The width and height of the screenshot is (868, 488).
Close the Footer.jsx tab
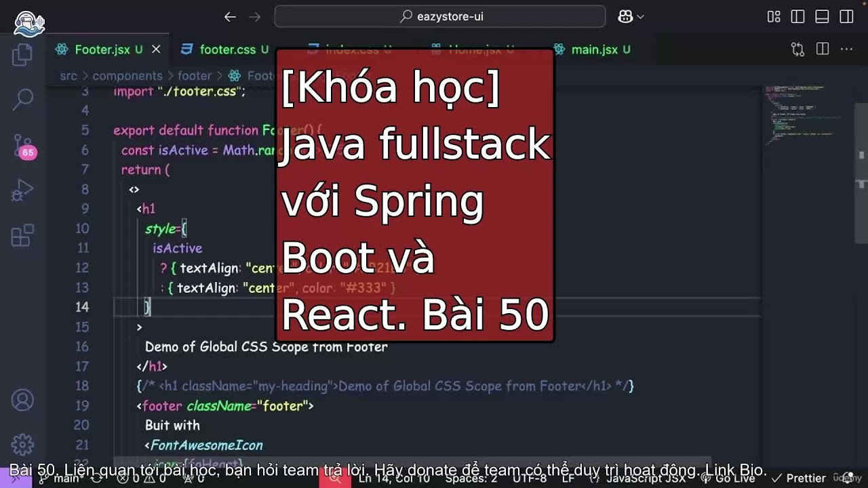coord(156,49)
